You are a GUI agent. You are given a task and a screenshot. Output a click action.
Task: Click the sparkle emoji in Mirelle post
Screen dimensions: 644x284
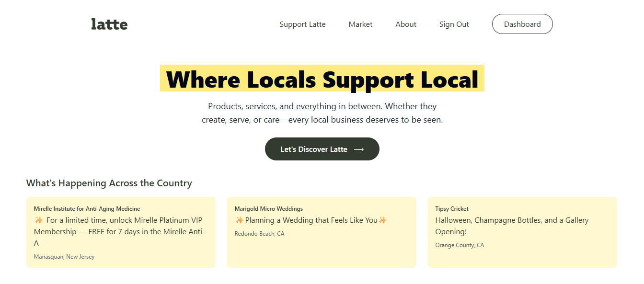pyautogui.click(x=39, y=220)
